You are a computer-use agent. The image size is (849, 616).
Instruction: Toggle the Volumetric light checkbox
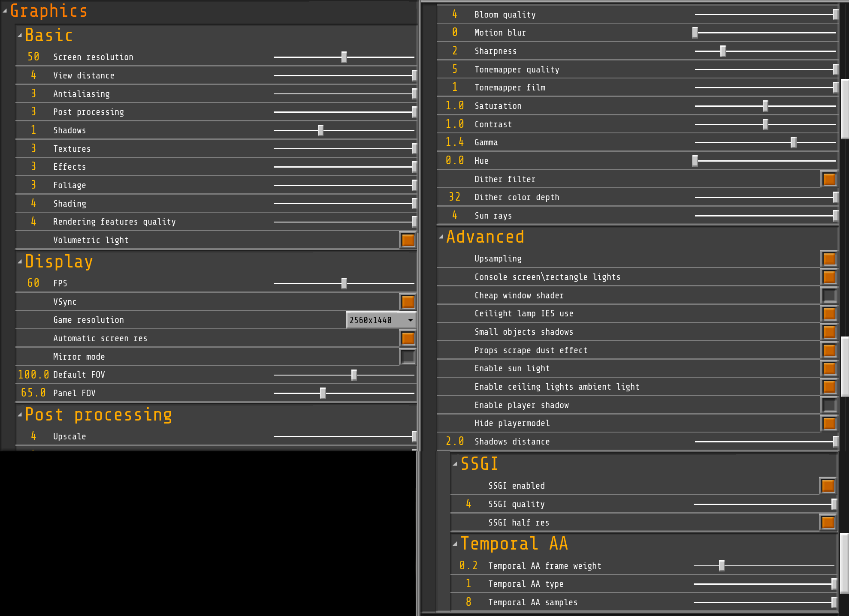click(x=408, y=240)
